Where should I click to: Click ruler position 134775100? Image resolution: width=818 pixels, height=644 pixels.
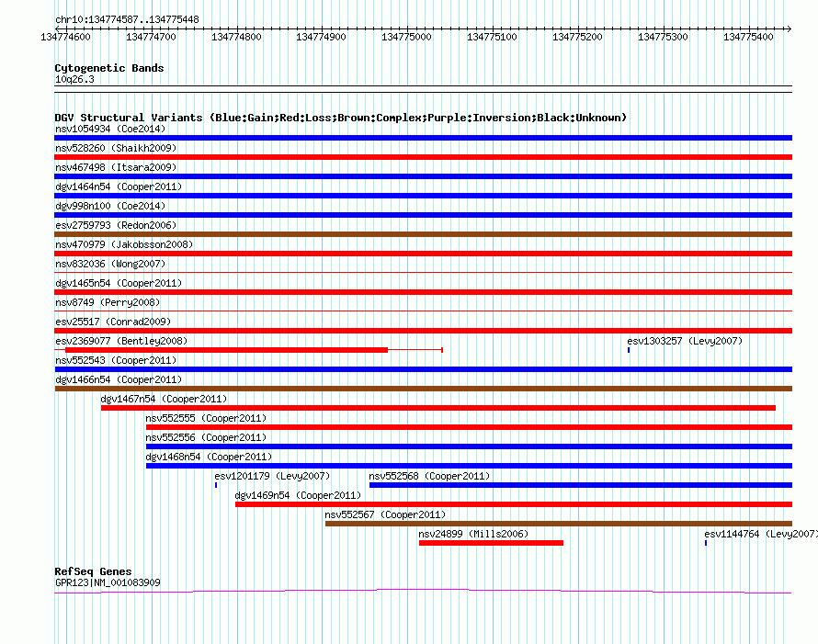[x=492, y=37]
